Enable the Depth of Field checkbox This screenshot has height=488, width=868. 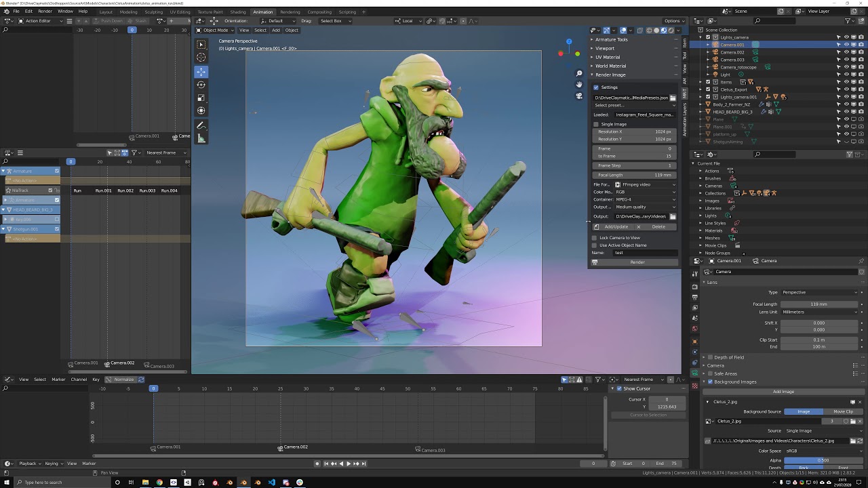point(710,357)
